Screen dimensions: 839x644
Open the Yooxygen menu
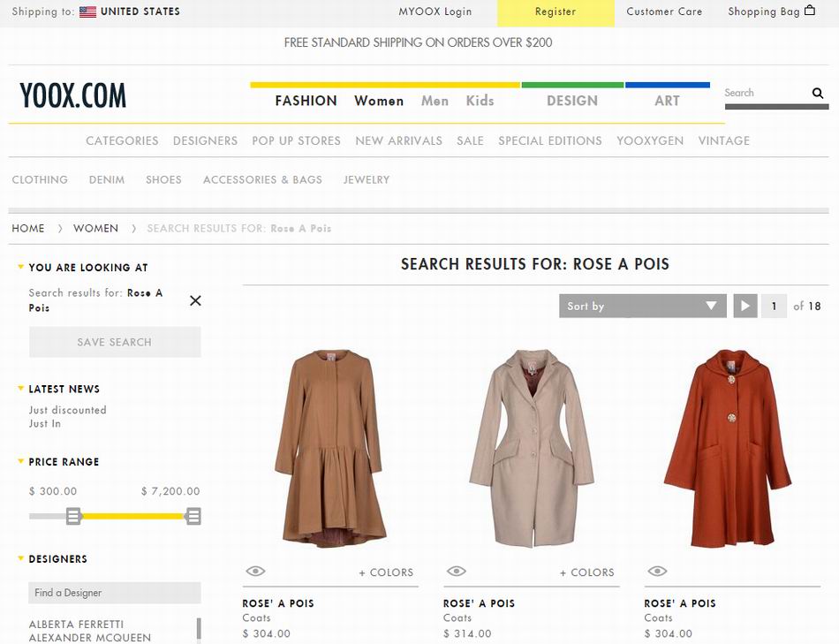click(x=650, y=140)
